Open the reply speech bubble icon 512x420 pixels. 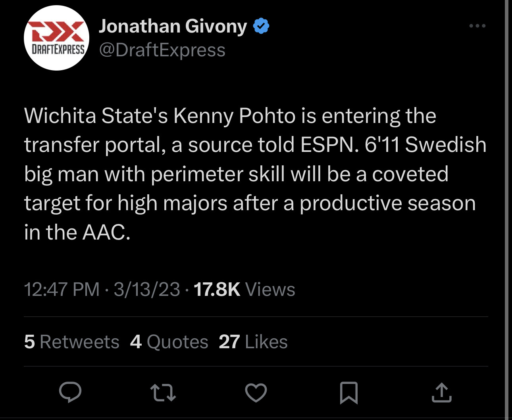click(70, 393)
